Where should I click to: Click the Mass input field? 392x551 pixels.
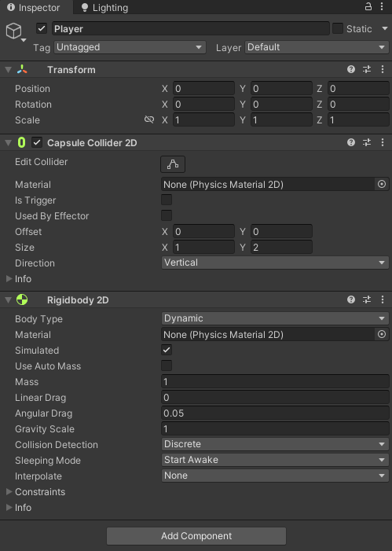(275, 382)
